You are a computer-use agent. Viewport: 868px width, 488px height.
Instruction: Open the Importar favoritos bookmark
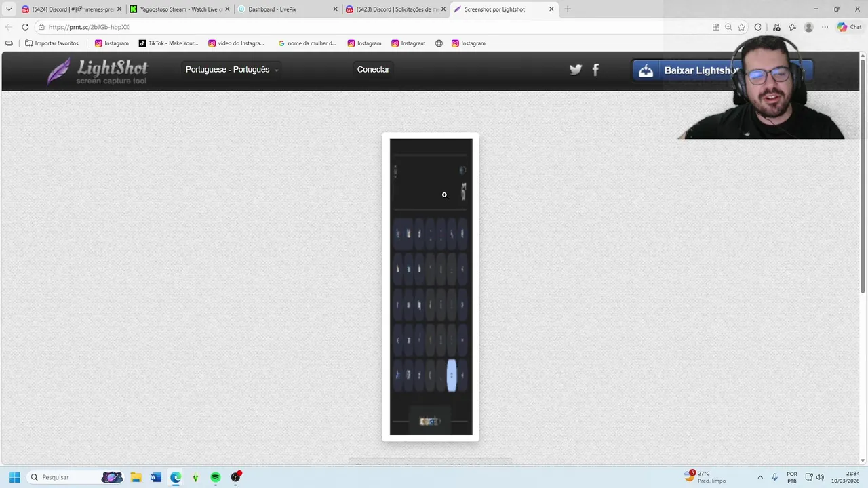(52, 43)
